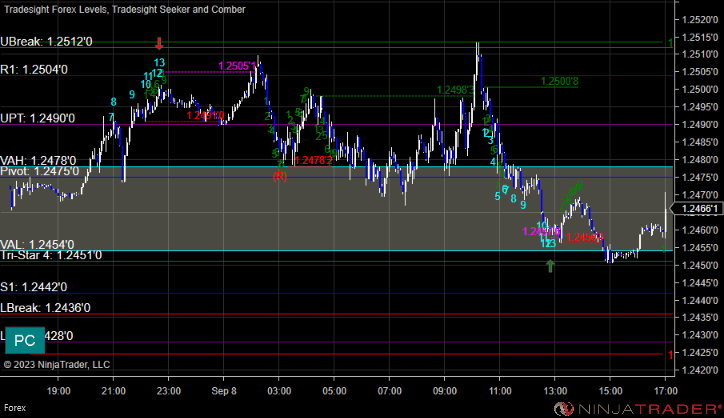Screen dimensions: 724x418
Task: Click the 15:00 time axis label
Action: click(x=610, y=391)
